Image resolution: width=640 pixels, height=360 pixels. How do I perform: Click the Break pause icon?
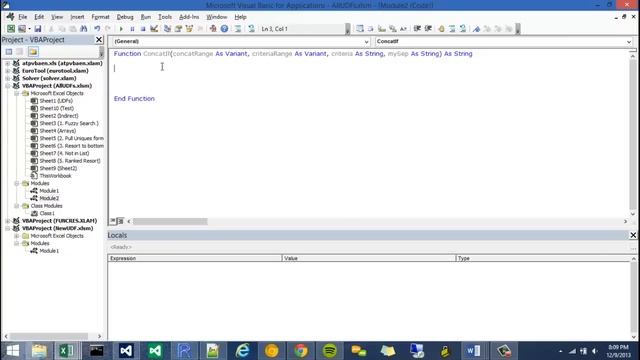pyautogui.click(x=132, y=29)
